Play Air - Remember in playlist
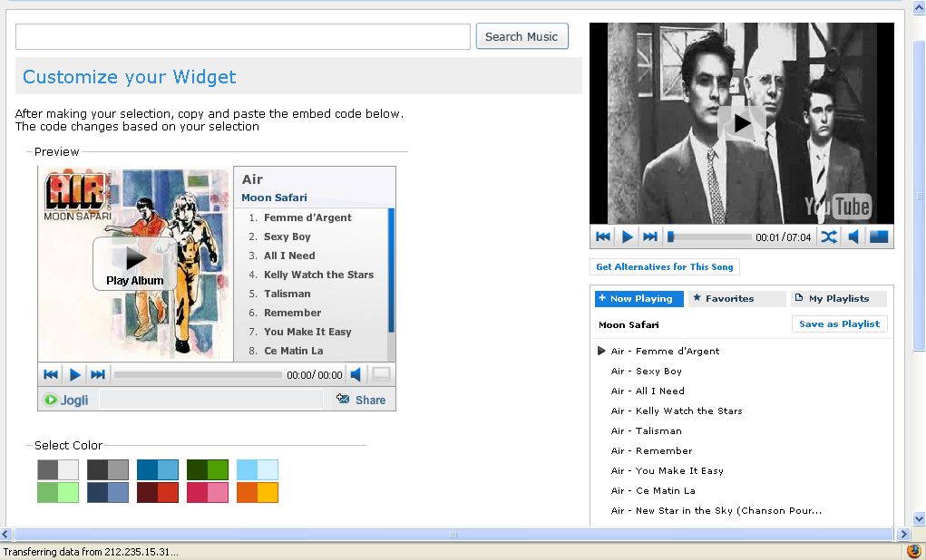Screen dimensions: 926x560 point(652,451)
